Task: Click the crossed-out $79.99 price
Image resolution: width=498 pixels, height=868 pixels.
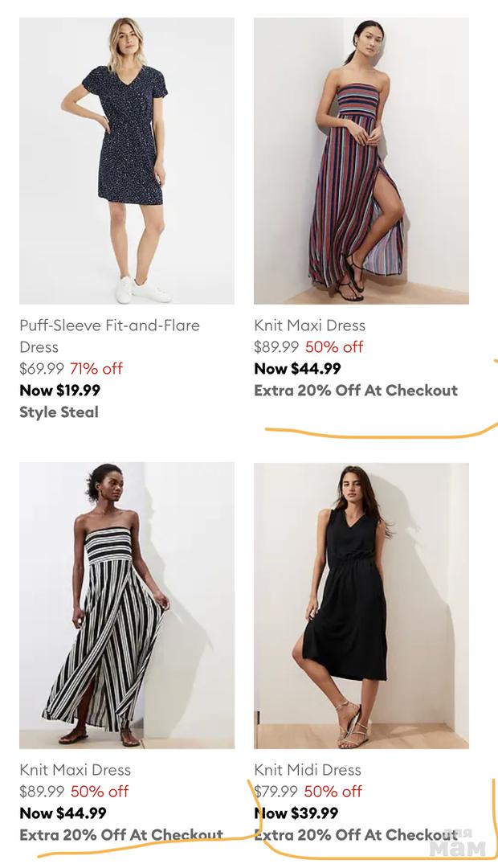Action: point(276,792)
